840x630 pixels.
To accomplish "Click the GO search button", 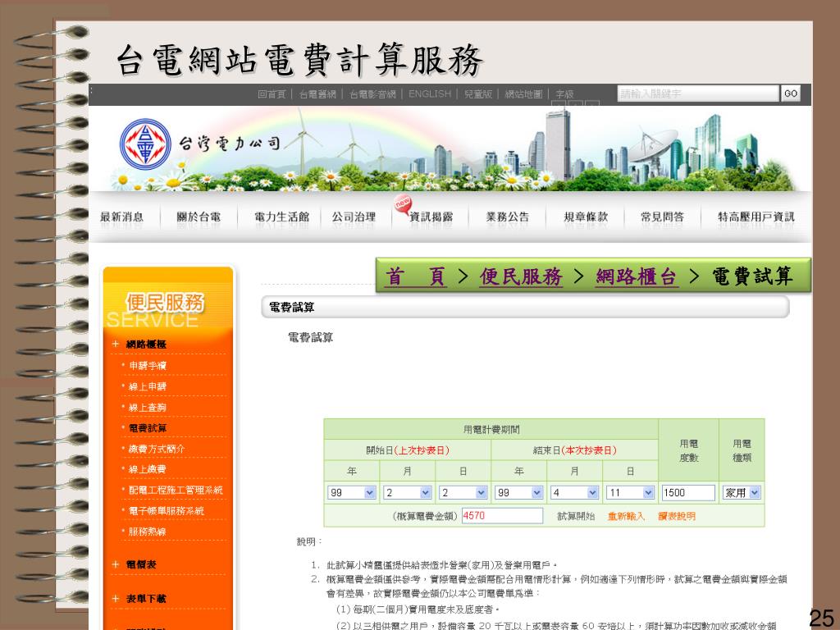I will click(791, 94).
